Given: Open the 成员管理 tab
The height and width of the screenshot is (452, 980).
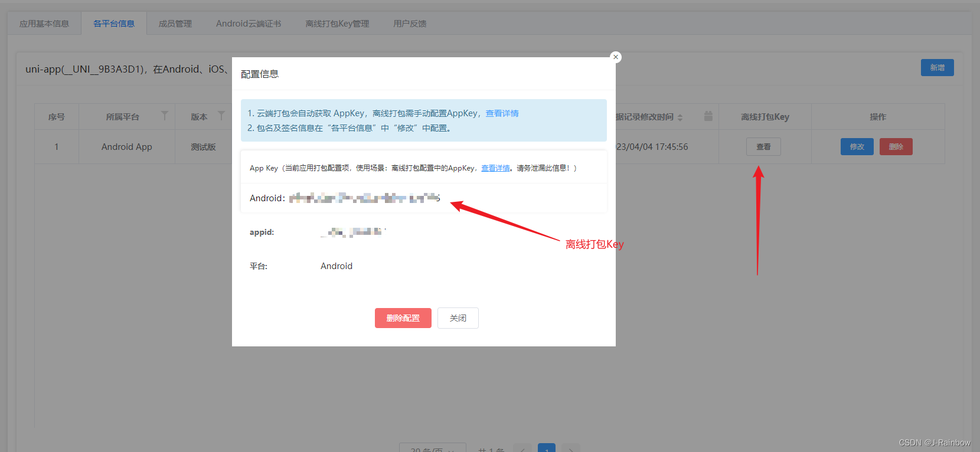Looking at the screenshot, I should [x=175, y=24].
